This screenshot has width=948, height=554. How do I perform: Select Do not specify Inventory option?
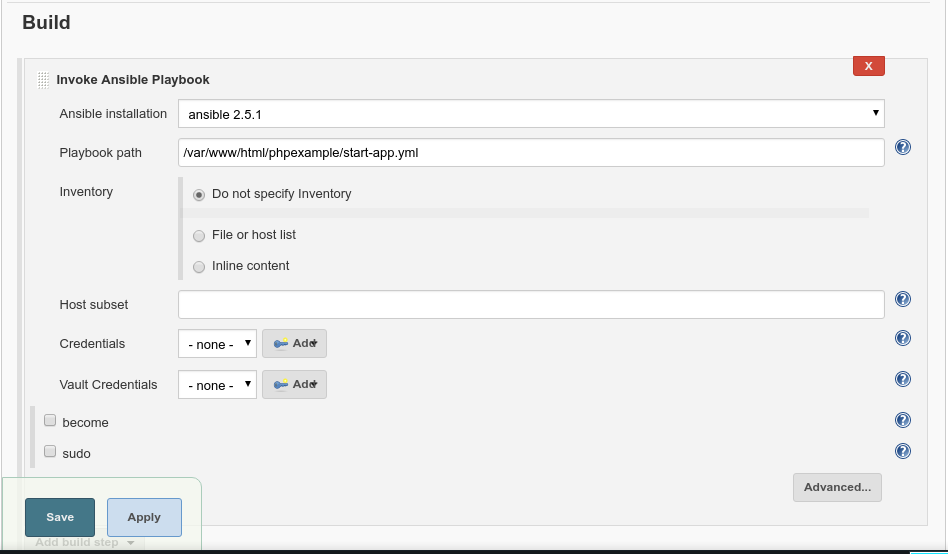(x=198, y=195)
